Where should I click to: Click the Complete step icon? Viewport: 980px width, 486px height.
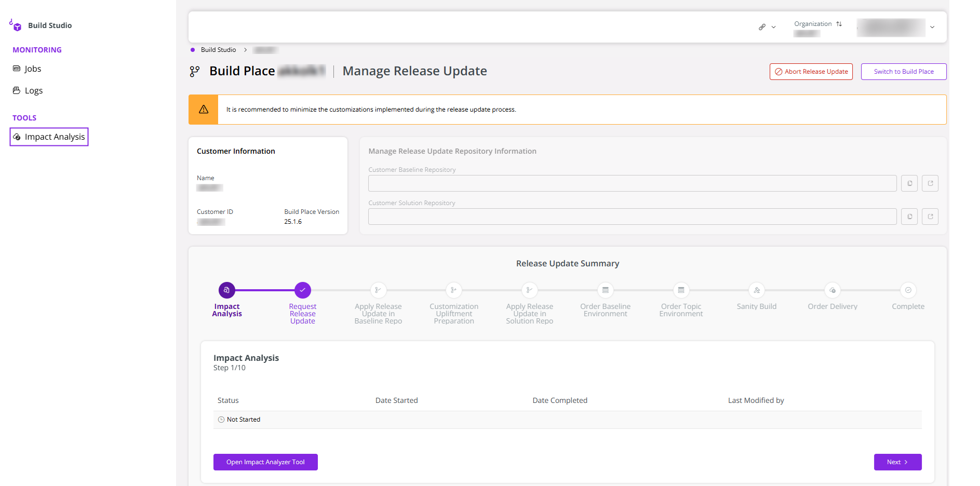(908, 290)
